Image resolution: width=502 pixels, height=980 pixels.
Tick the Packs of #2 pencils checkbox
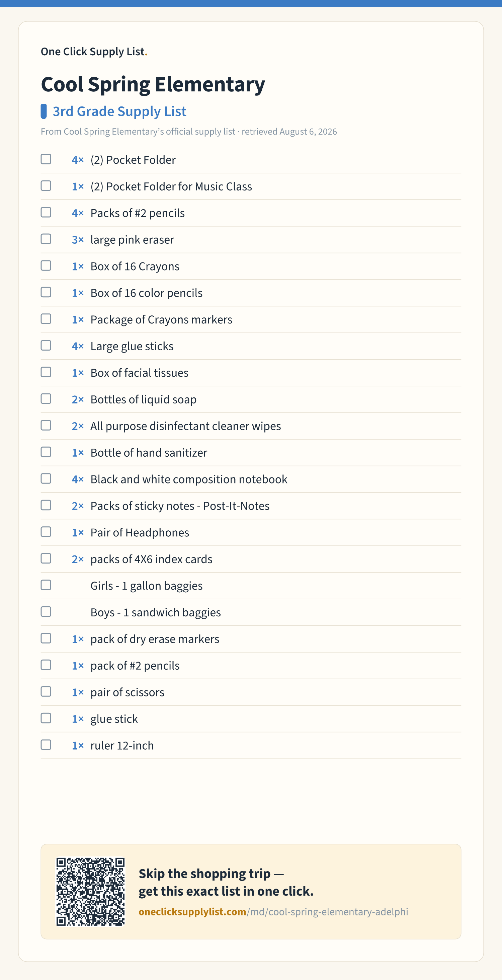46,212
